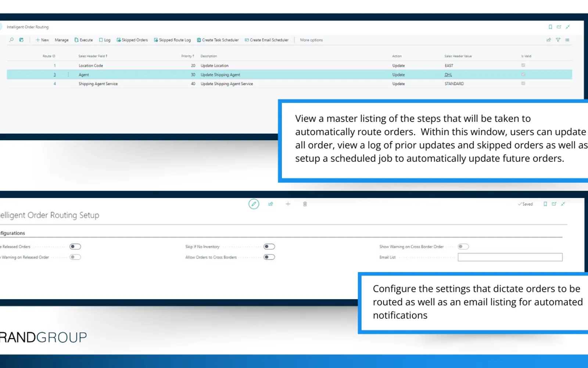Click the list layout icon beside the search icon

tap(21, 40)
